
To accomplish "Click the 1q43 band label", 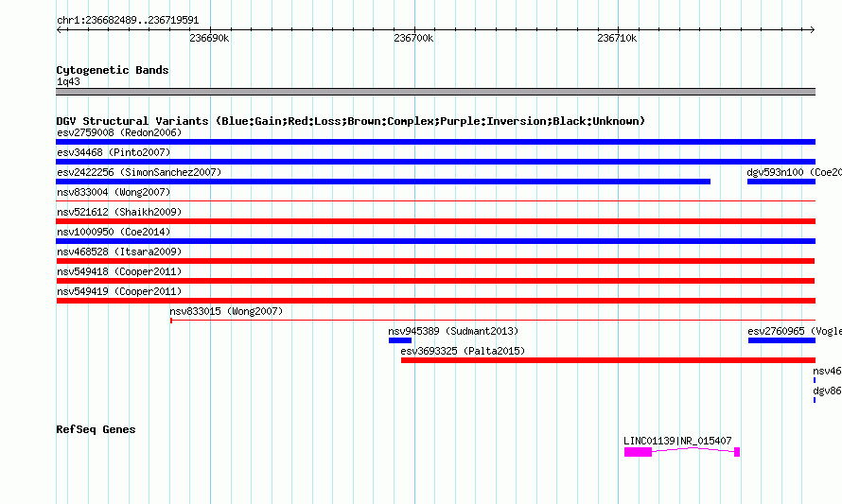I will [68, 81].
